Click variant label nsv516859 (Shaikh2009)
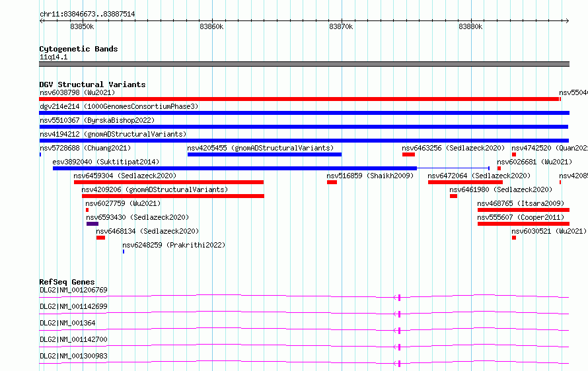 pos(370,176)
